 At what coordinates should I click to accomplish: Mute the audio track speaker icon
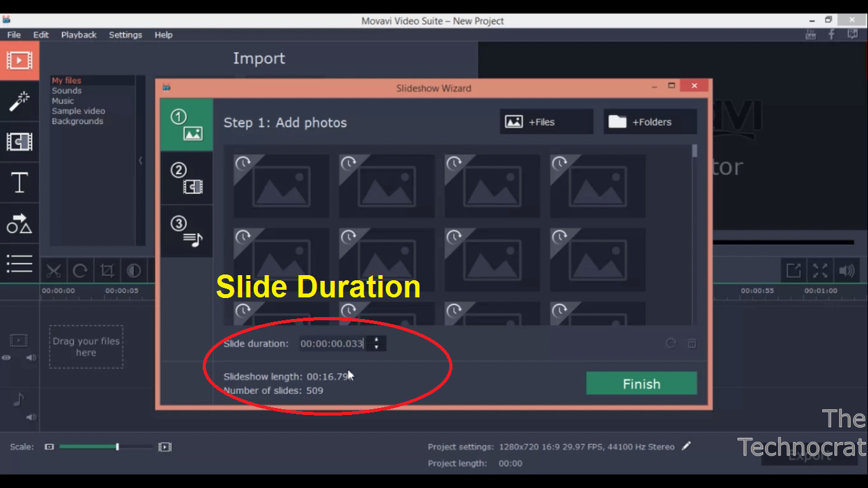(x=30, y=417)
